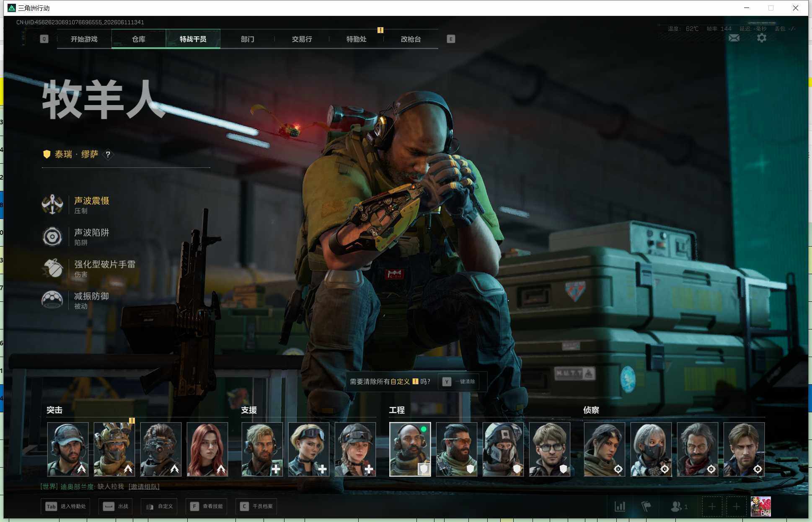Click the 温度 62℃ readout
Image resolution: width=812 pixels, height=522 pixels.
coord(683,29)
